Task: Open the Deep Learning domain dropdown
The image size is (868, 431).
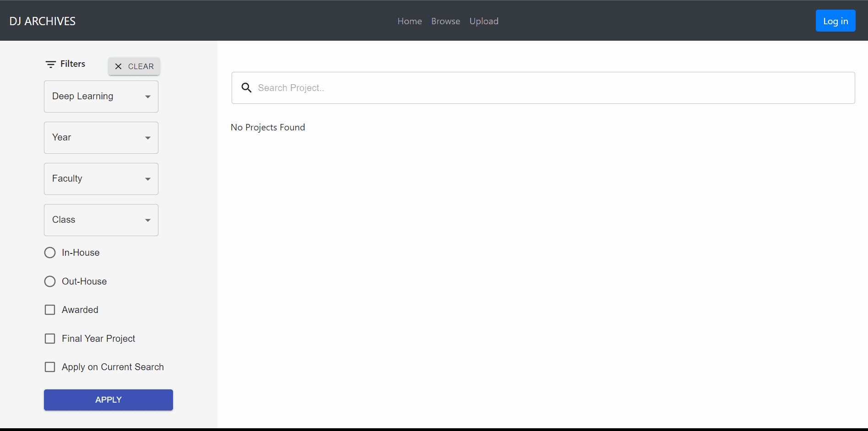Action: point(101,97)
